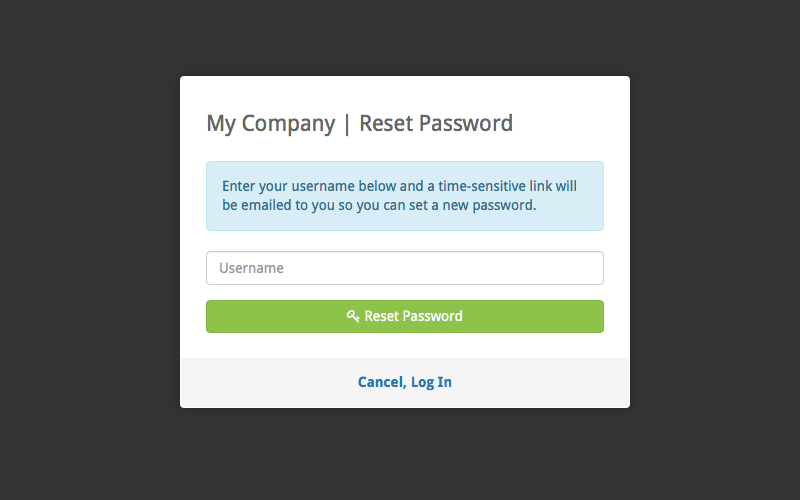
Task: Click the key icon on the green button
Action: pos(353,316)
